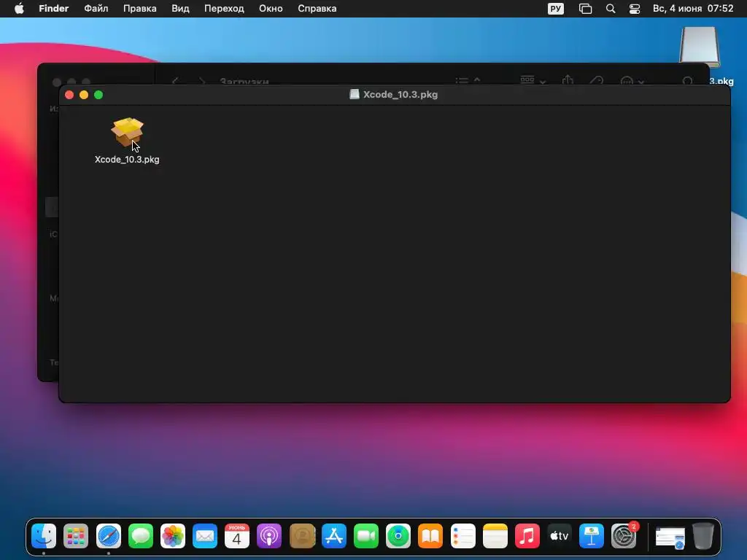This screenshot has height=560, width=747.
Task: Open Contacts from the Dock
Action: pyautogui.click(x=302, y=536)
